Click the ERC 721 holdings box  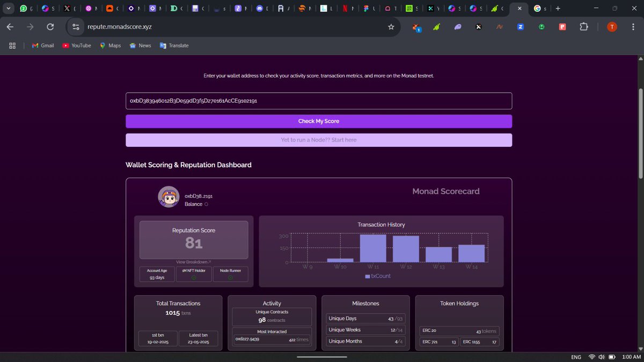click(x=439, y=342)
